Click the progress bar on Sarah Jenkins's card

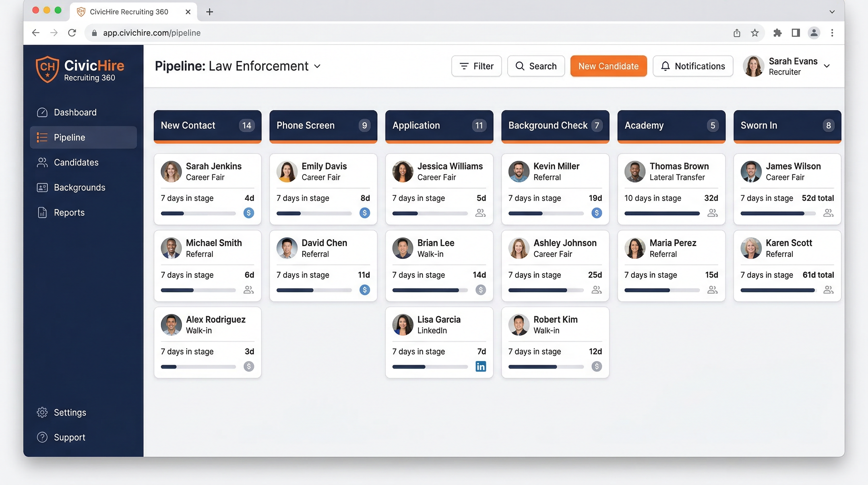tap(198, 213)
